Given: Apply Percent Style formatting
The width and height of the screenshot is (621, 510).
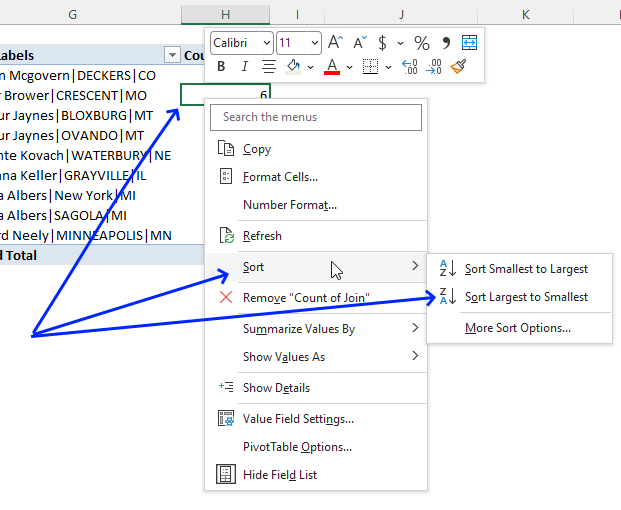Looking at the screenshot, I should coord(421,43).
